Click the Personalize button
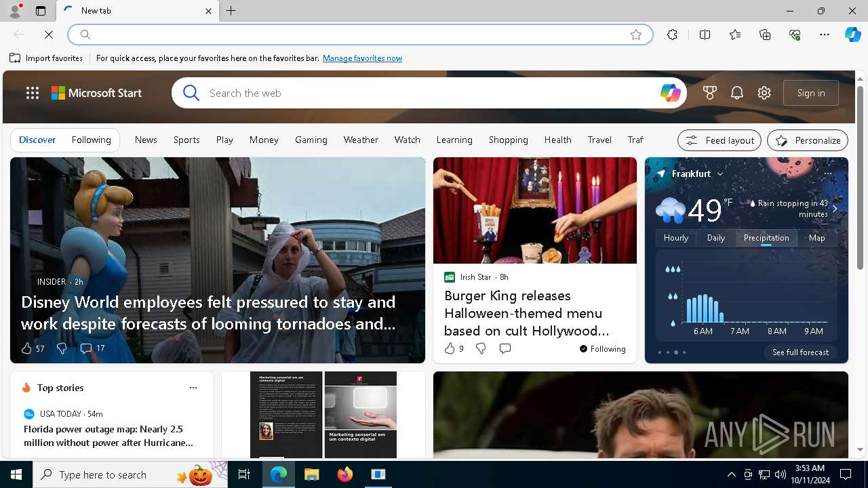This screenshot has width=868, height=488. click(808, 140)
